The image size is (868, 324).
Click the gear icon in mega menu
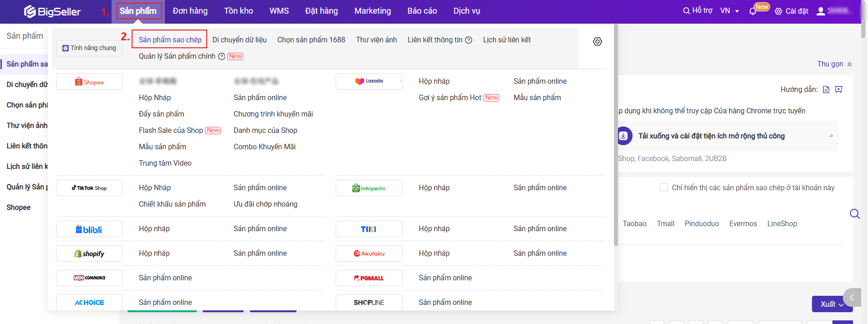pos(597,42)
